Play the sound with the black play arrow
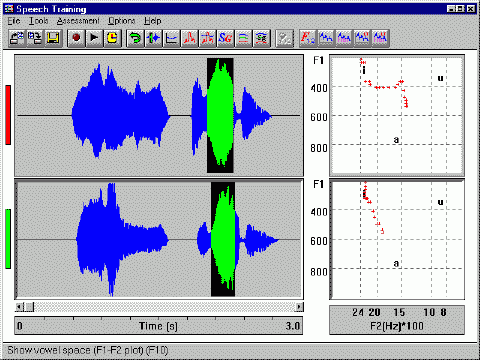The height and width of the screenshot is (360, 480). click(x=94, y=38)
